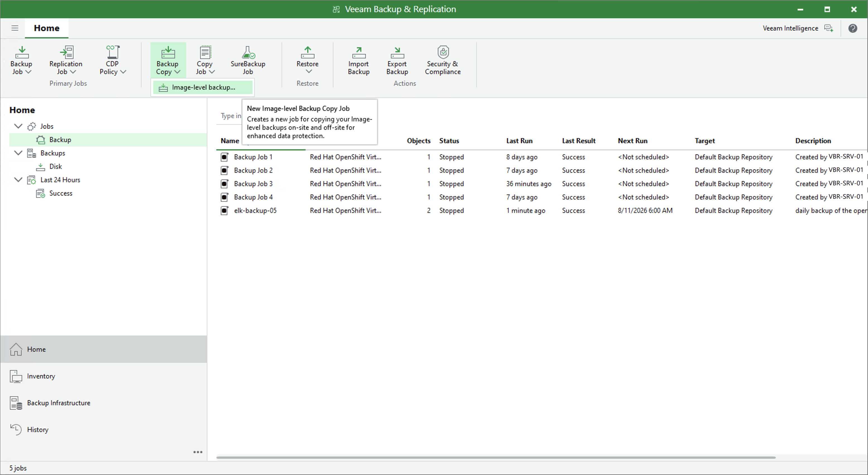Image resolution: width=868 pixels, height=475 pixels.
Task: Click the Copy Job ribbon icon
Action: pyautogui.click(x=205, y=52)
